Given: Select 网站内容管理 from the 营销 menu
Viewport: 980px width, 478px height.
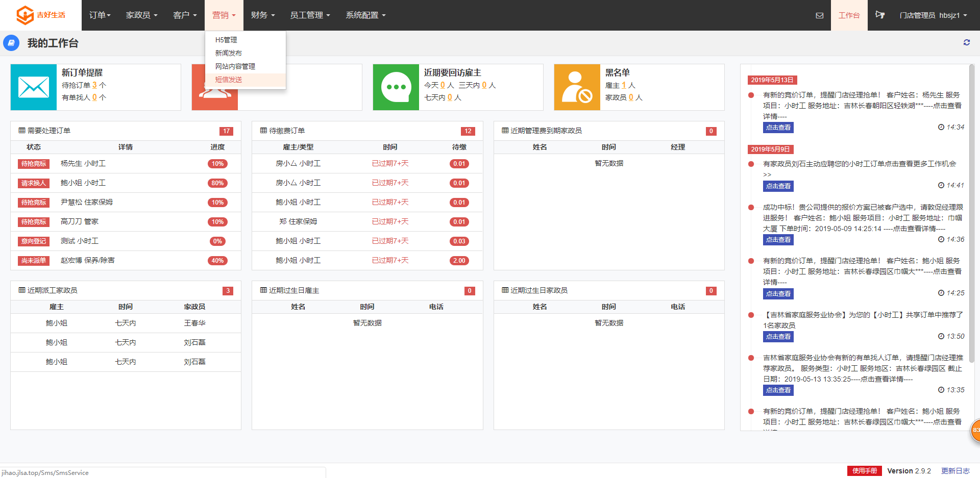Looking at the screenshot, I should 245,66.
